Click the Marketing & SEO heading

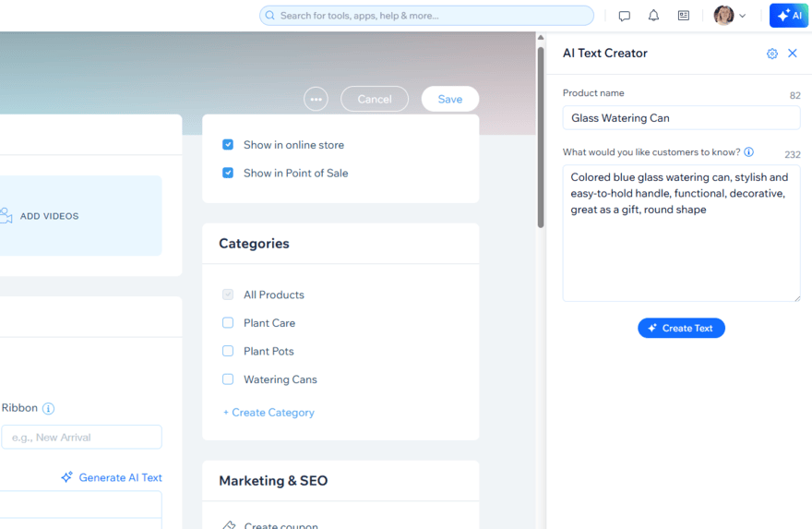(x=273, y=480)
